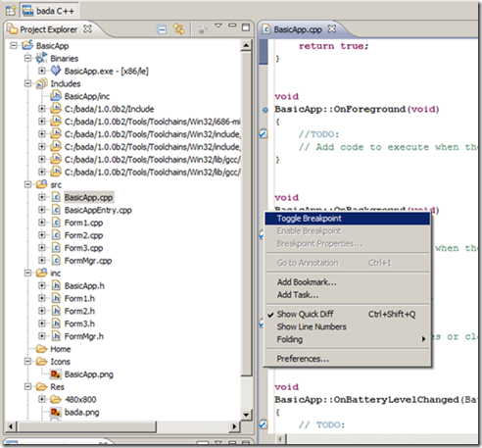Click task marker beside OnBatteryLevelChanged TODO
Image resolution: width=482 pixels, height=448 pixels.
[264, 423]
